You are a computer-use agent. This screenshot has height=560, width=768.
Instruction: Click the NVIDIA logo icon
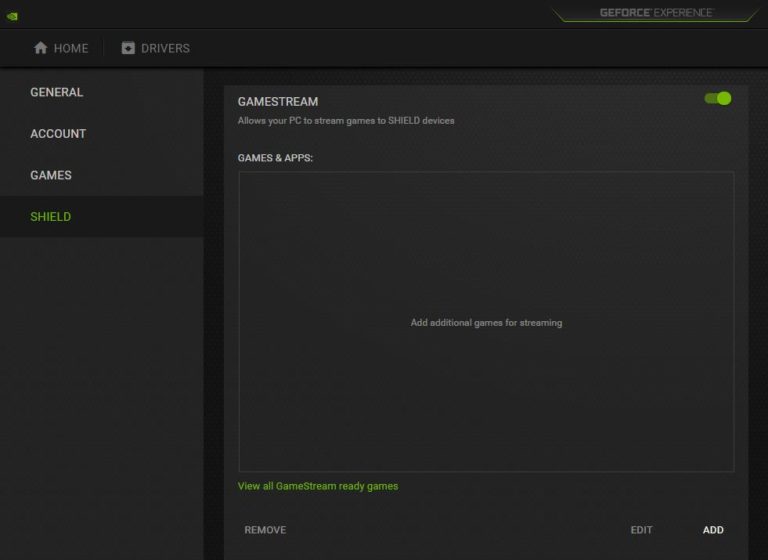click(12, 16)
